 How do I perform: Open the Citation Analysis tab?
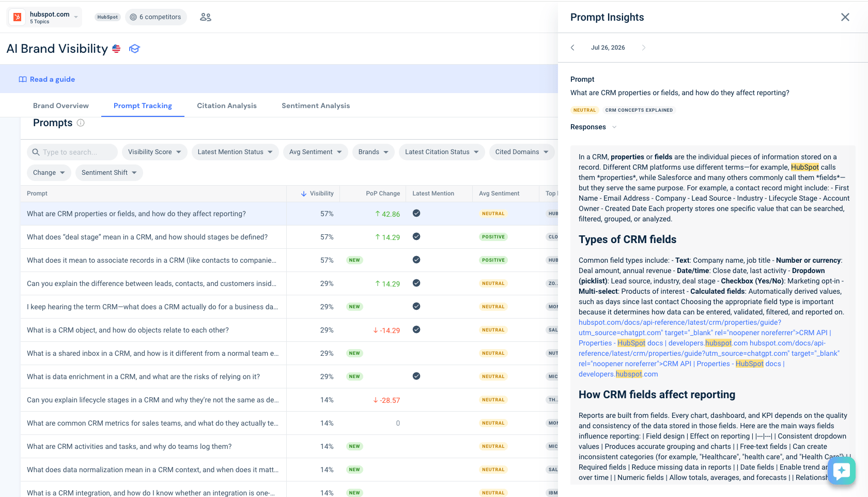point(227,106)
